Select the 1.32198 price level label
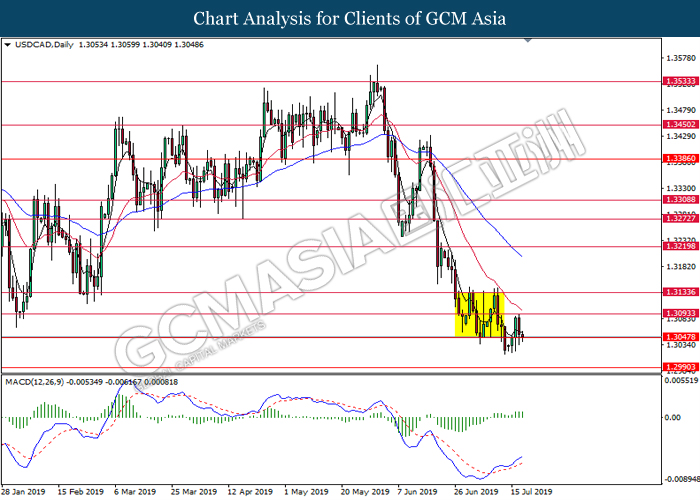Viewport: 700px width, 500px height. tap(680, 246)
